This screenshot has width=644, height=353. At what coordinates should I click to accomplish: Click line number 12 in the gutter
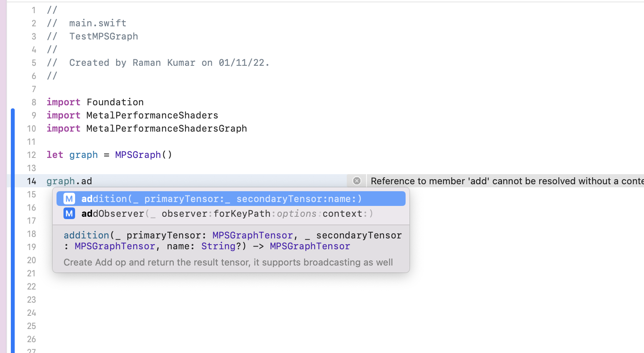pyautogui.click(x=31, y=155)
